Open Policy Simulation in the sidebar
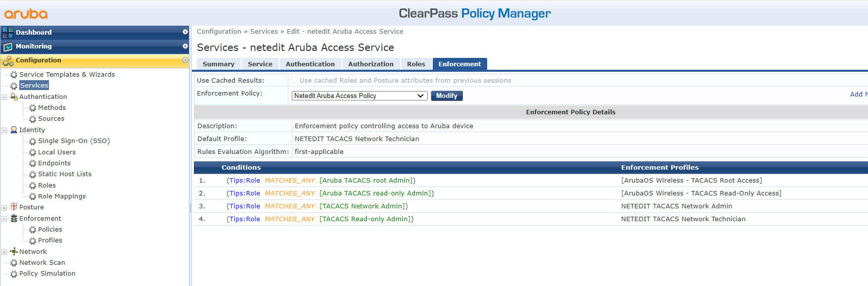Viewport: 868px width, 286px height. (x=47, y=274)
